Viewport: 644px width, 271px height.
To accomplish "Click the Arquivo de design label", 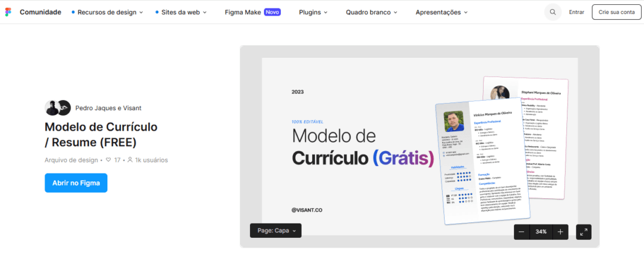I will point(71,160).
